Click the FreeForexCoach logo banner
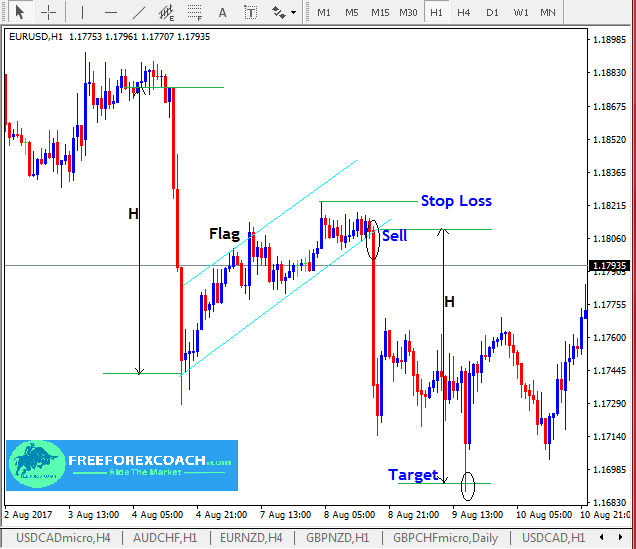Viewport: 636px width, 549px height. pyautogui.click(x=122, y=465)
